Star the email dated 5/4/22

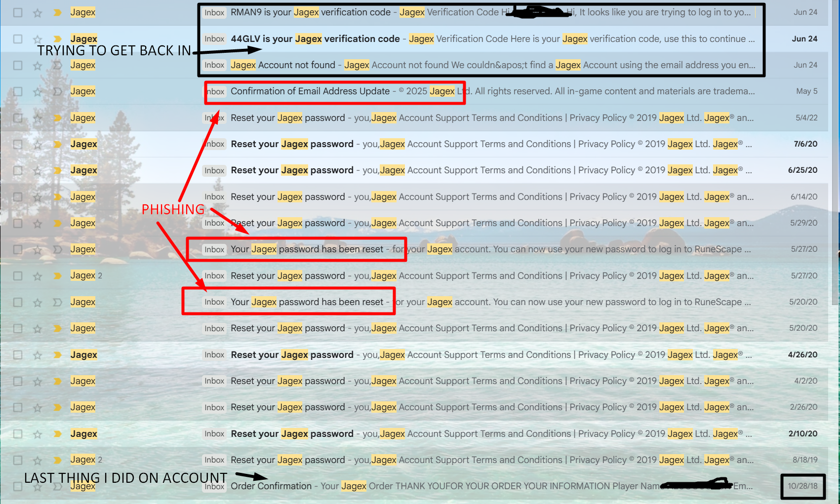pyautogui.click(x=38, y=118)
